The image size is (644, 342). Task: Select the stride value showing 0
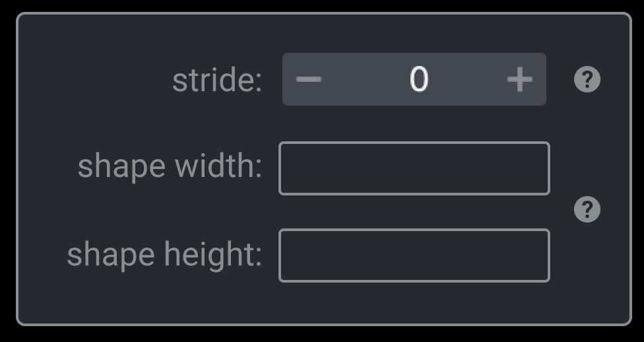click(x=418, y=79)
